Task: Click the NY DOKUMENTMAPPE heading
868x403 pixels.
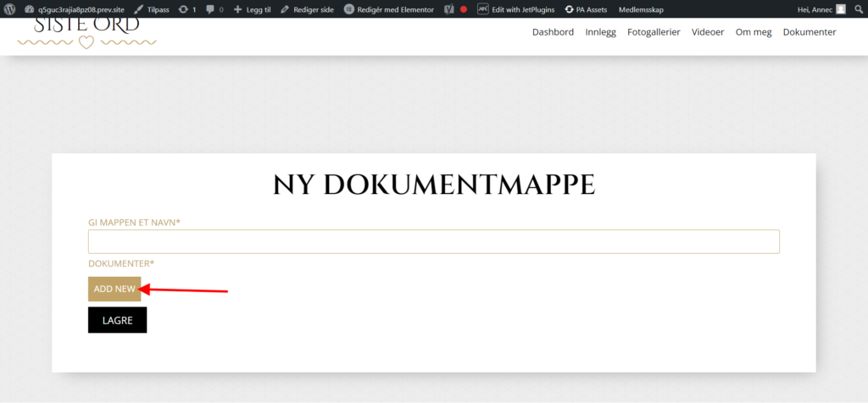Action: coord(434,185)
